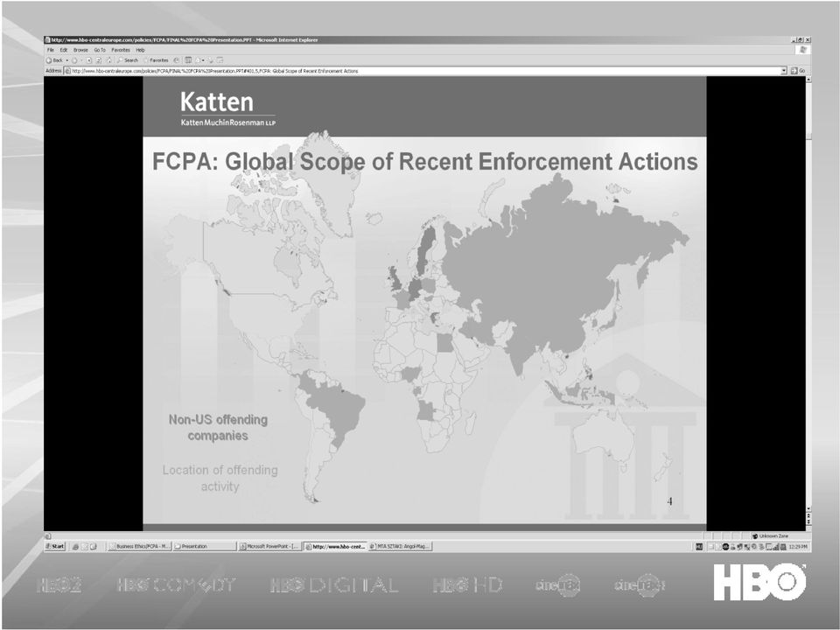The image size is (840, 630).
Task: Click the Katten logo on slide
Action: point(227,108)
